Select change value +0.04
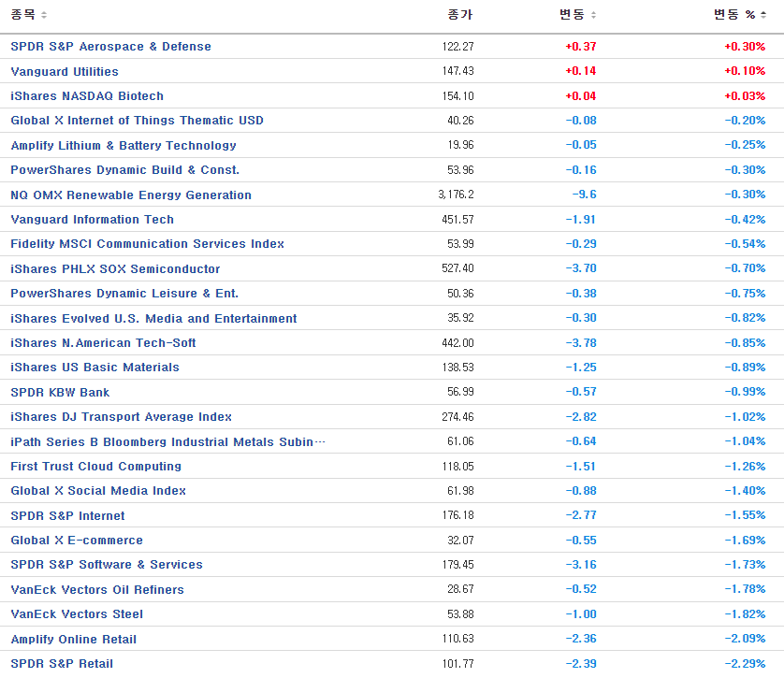Image resolution: width=784 pixels, height=678 pixels. pyautogui.click(x=580, y=96)
